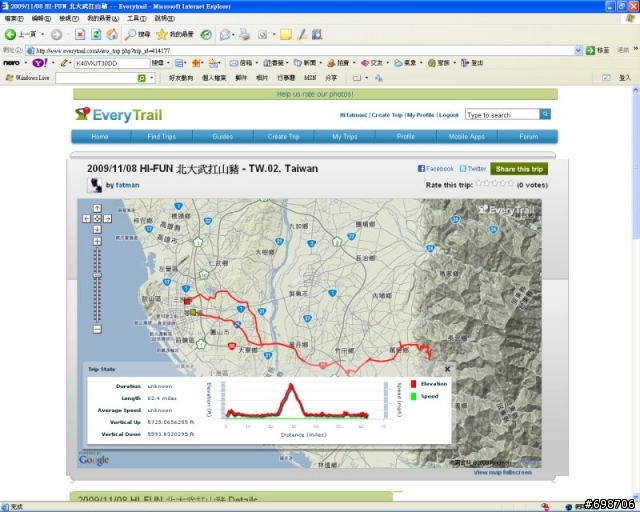640x512 pixels.
Task: Recenter map using the center pan control
Action: 97,219
